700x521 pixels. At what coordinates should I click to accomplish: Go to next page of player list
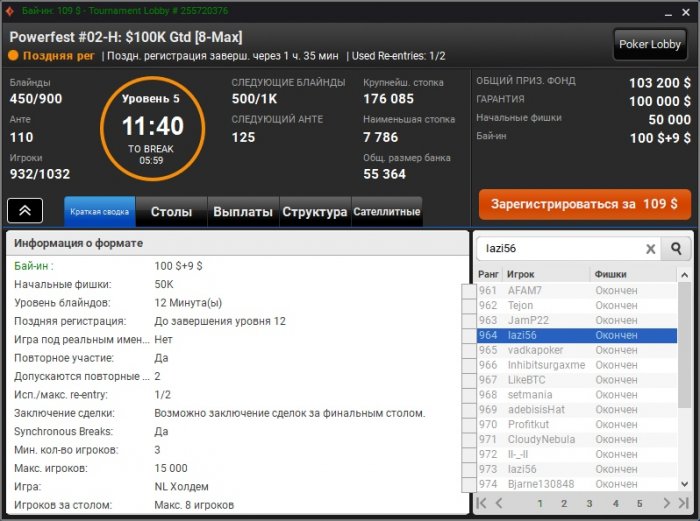(x=667, y=503)
